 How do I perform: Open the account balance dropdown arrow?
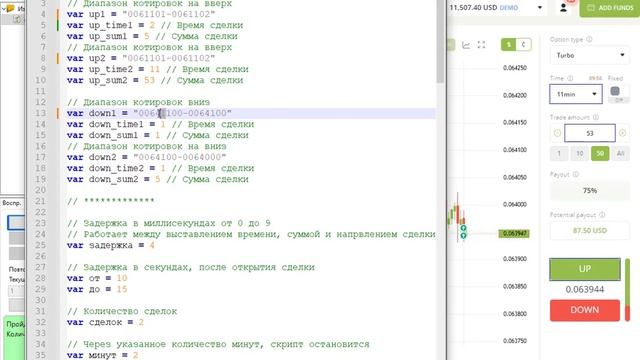point(540,8)
